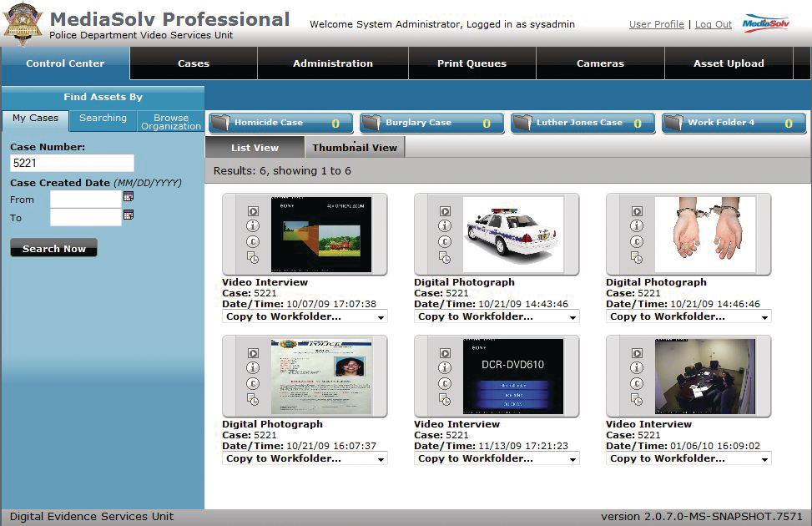Select the Browse Organization tab
Screen dimensions: 812x526
pyautogui.click(x=171, y=122)
